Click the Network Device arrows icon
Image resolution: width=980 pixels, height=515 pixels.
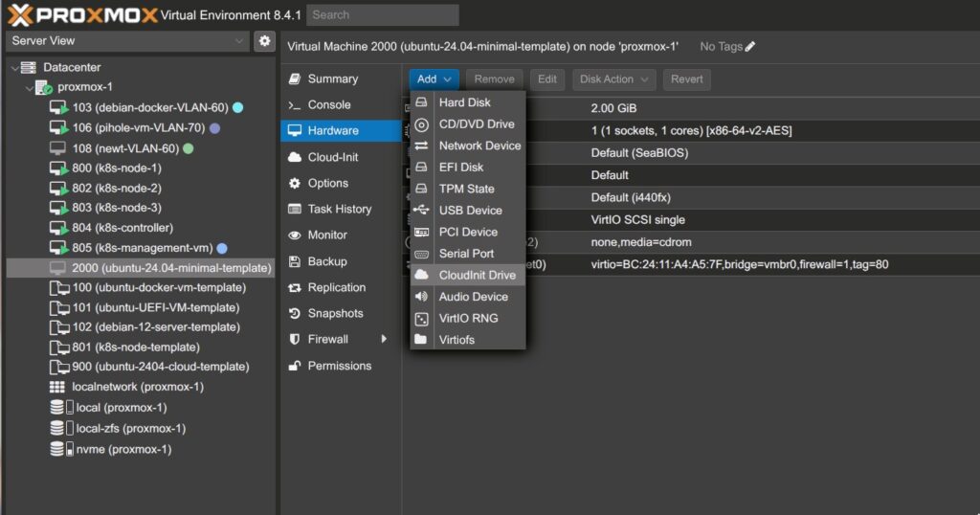(421, 146)
